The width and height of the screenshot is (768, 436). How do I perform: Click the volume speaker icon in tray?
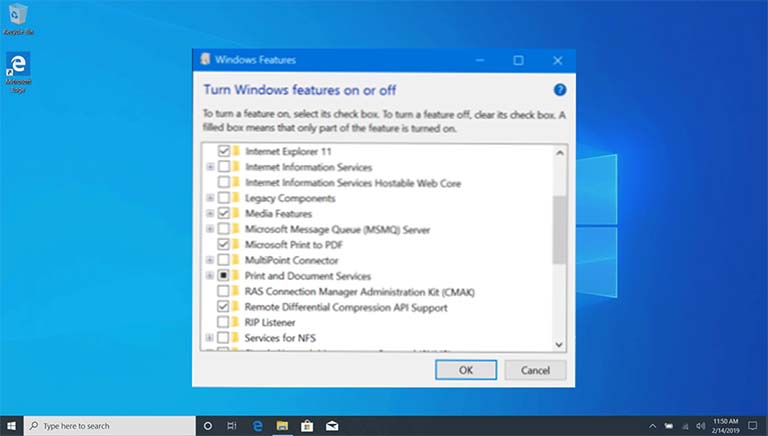[700, 426]
